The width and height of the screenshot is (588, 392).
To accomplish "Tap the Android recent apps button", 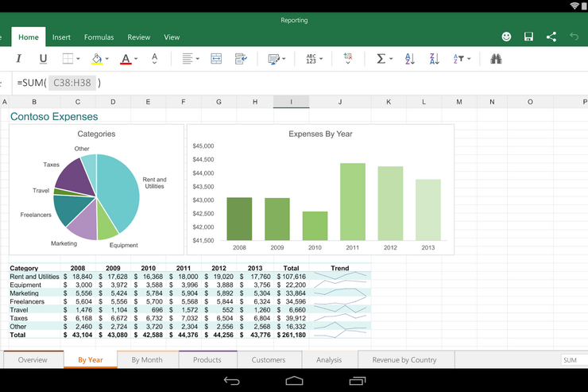I will pos(357,381).
